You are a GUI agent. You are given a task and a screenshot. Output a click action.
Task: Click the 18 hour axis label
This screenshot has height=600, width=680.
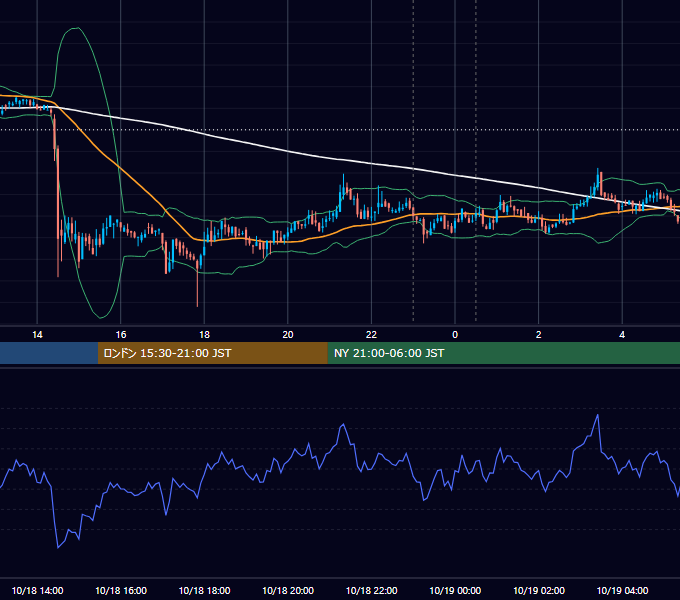pyautogui.click(x=204, y=335)
